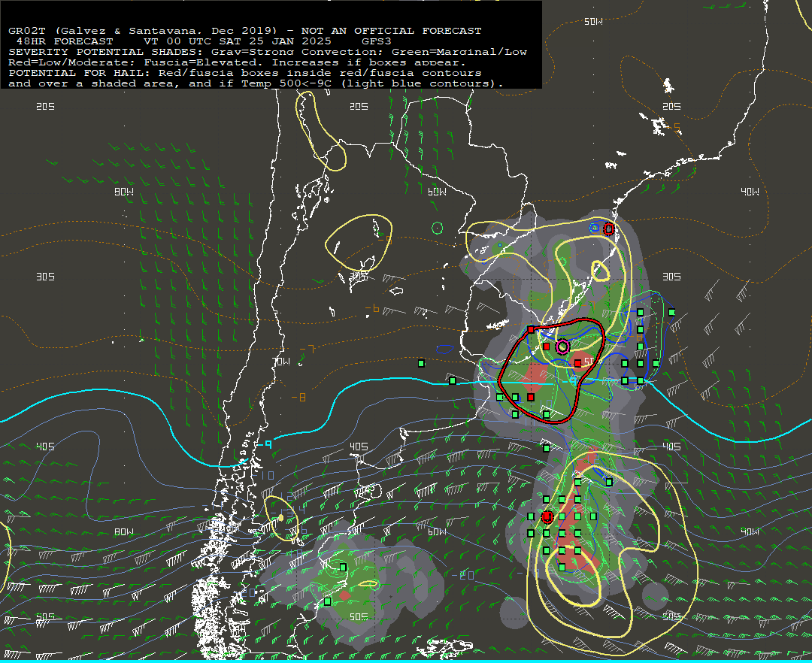Click the 'GR02T' product title
The image size is (812, 663).
(x=27, y=31)
